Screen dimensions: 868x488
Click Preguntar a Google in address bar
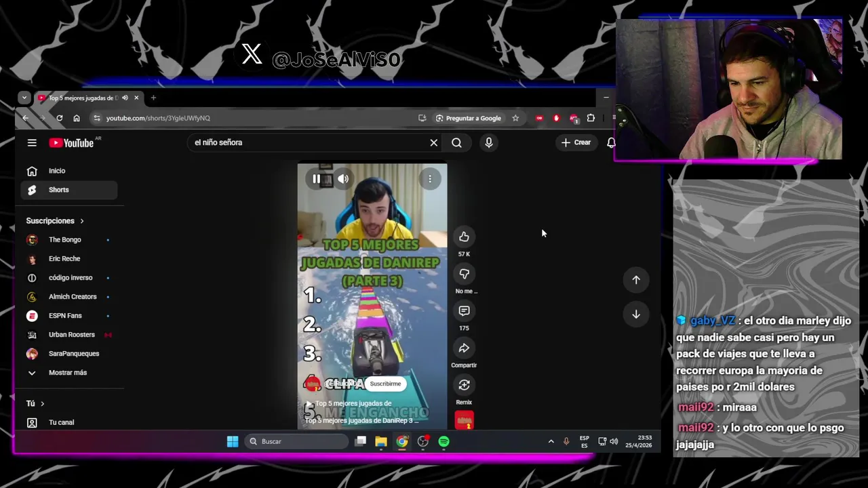click(468, 118)
